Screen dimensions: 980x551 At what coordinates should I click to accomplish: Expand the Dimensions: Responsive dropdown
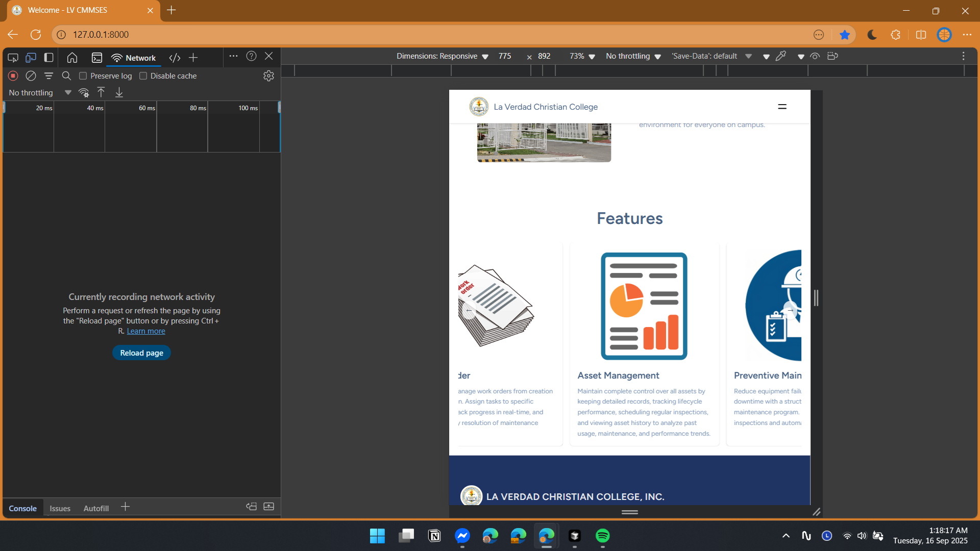point(443,56)
